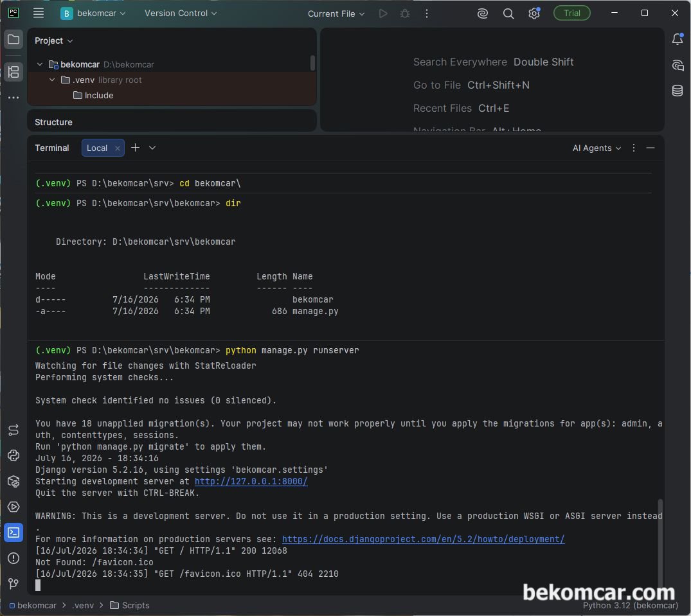691x616 pixels.
Task: Open Database tool window
Action: pos(678,91)
